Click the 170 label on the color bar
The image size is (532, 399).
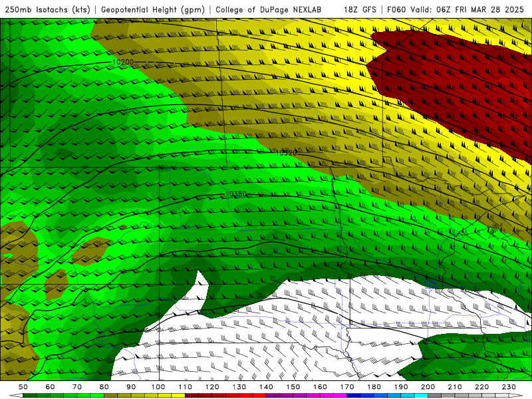pos(347,387)
